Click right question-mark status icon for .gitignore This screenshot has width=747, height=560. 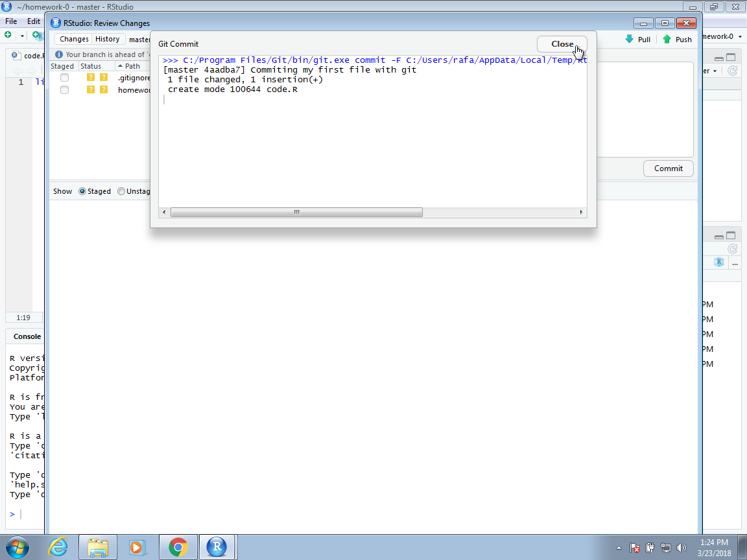103,77
